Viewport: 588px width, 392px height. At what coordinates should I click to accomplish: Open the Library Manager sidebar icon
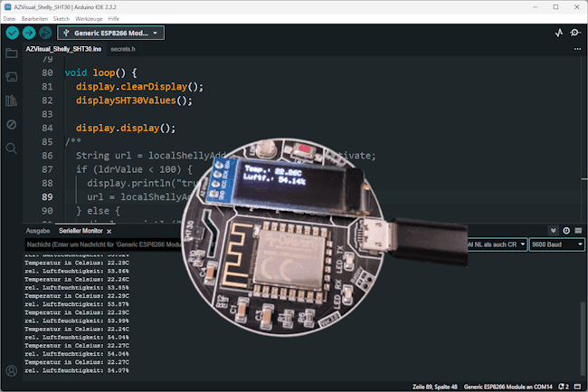point(12,100)
